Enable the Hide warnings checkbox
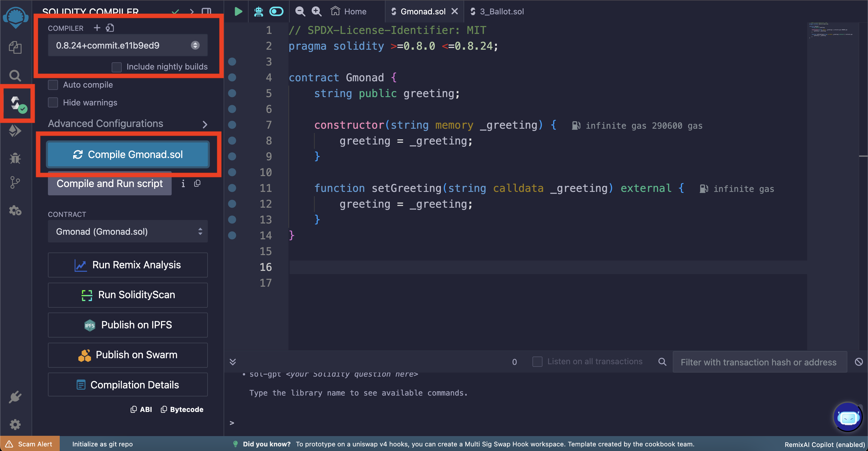 pos(53,102)
